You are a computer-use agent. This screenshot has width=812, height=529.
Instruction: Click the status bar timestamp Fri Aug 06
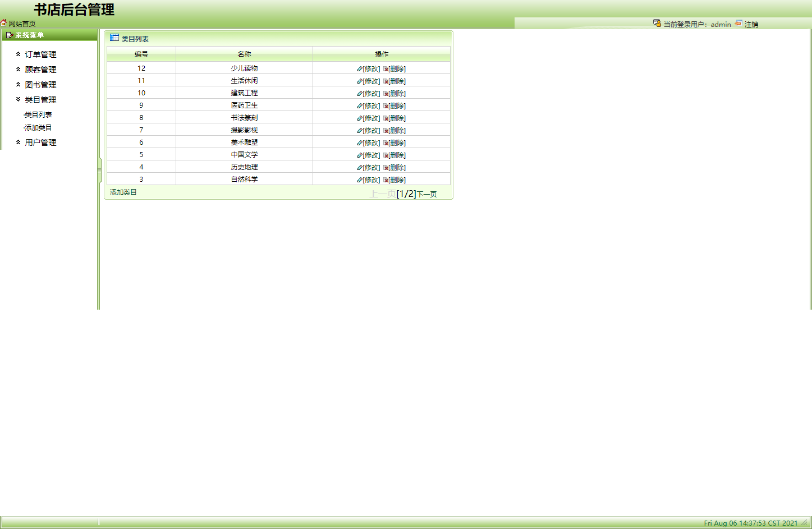click(751, 523)
